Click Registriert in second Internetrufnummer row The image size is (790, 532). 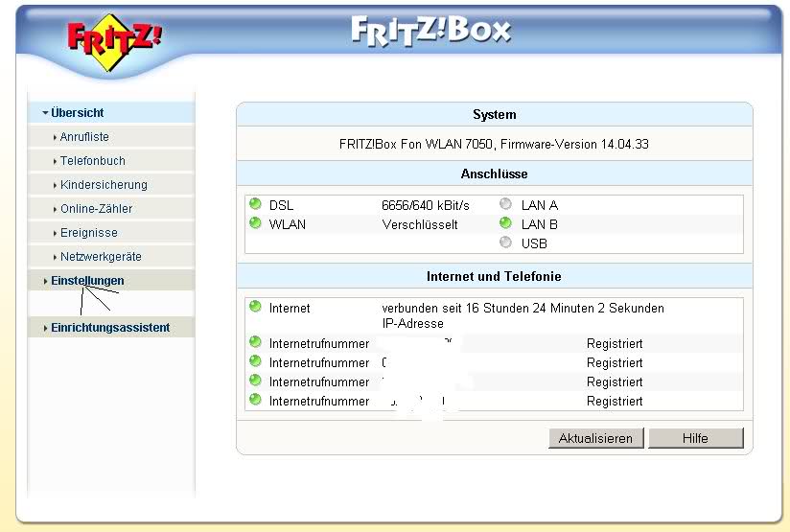point(615,363)
